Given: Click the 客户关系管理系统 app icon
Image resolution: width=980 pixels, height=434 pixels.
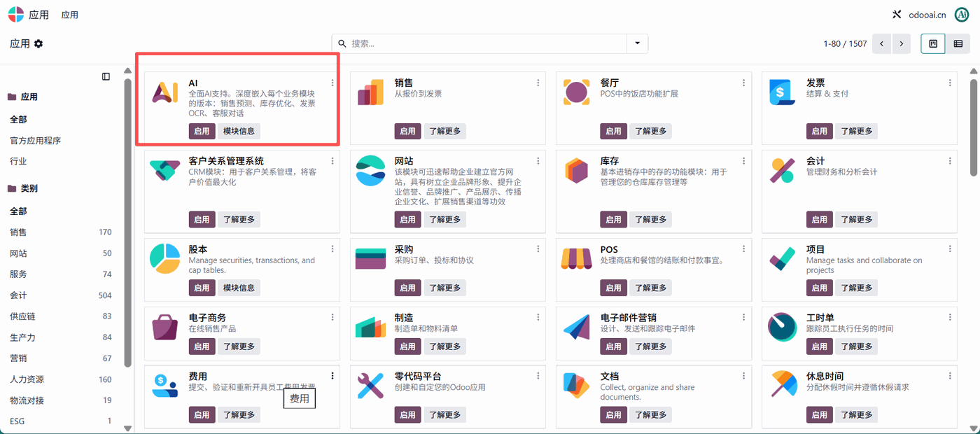Looking at the screenshot, I should (x=165, y=170).
